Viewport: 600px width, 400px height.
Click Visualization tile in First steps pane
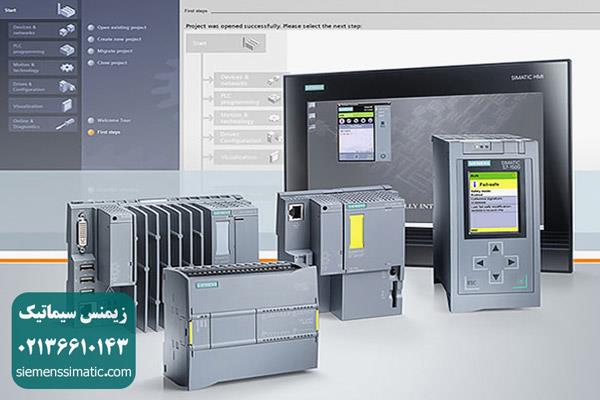pyautogui.click(x=248, y=157)
